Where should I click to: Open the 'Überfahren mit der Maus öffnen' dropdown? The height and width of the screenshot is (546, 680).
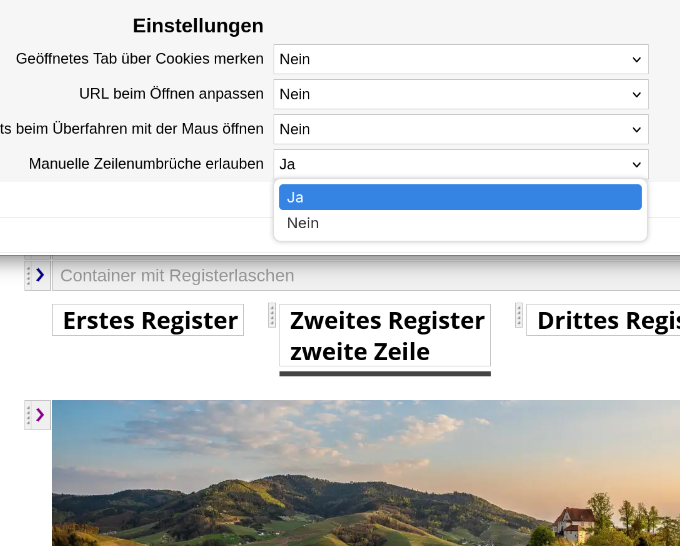[461, 129]
